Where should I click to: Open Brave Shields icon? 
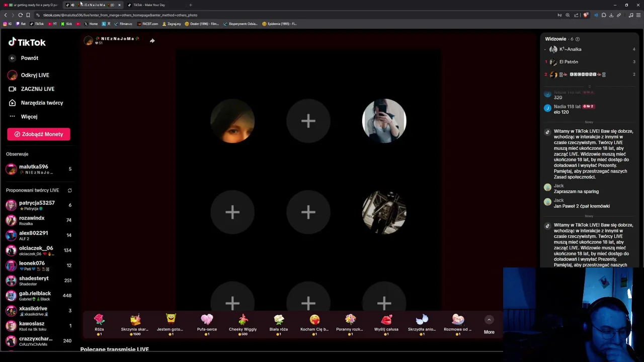(586, 15)
